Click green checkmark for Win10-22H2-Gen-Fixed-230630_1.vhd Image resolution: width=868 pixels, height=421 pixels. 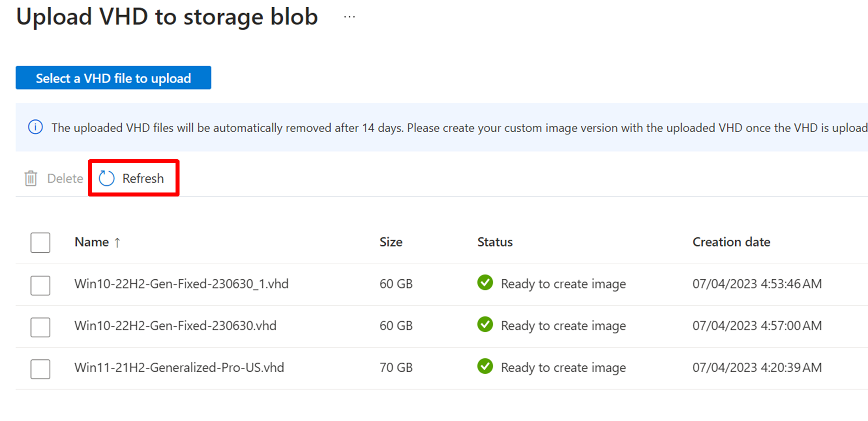tap(485, 283)
